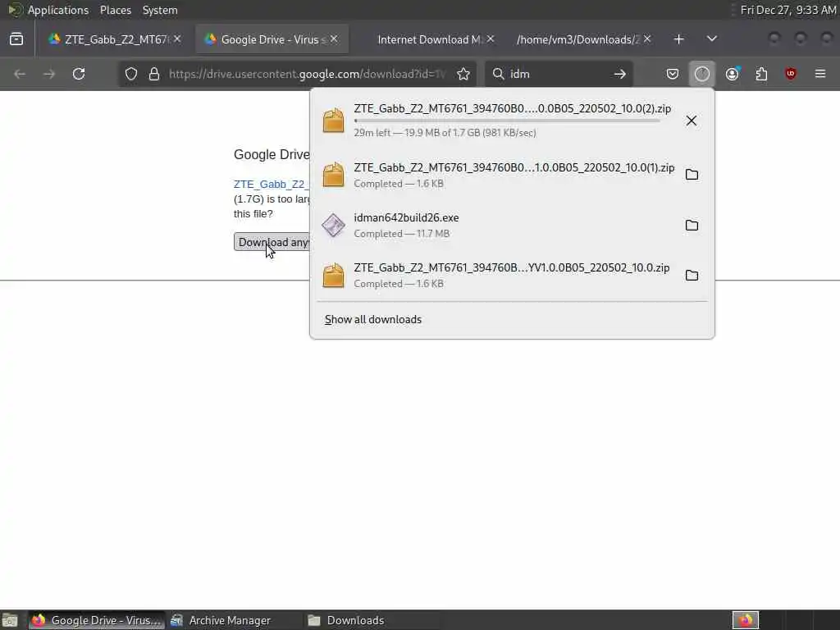Image resolution: width=840 pixels, height=630 pixels.
Task: Switch to the ZTE_Gabb_Z2_MT67 tab
Action: (x=110, y=39)
